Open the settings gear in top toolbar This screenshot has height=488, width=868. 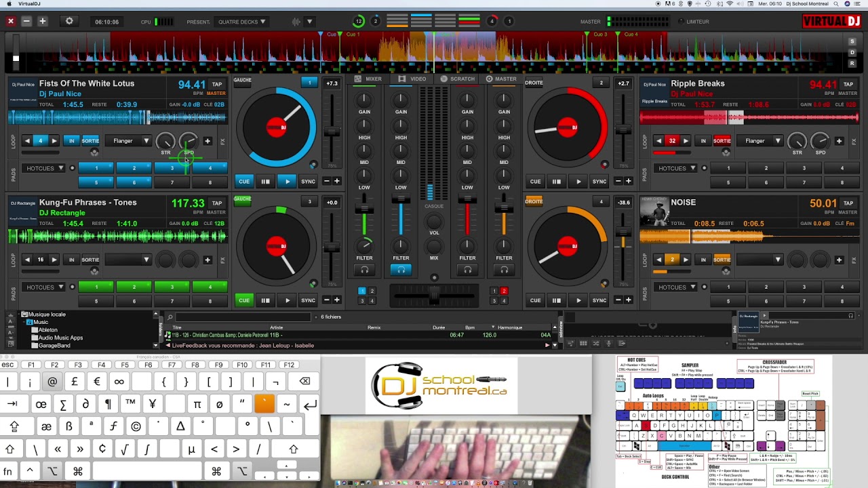[x=69, y=22]
